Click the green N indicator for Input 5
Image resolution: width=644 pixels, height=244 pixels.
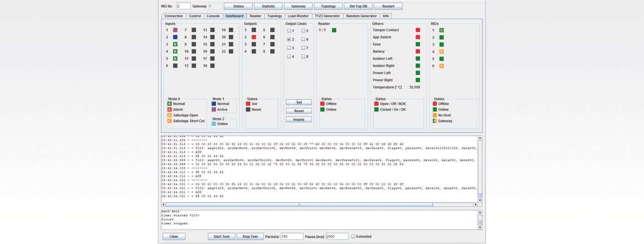175,59
